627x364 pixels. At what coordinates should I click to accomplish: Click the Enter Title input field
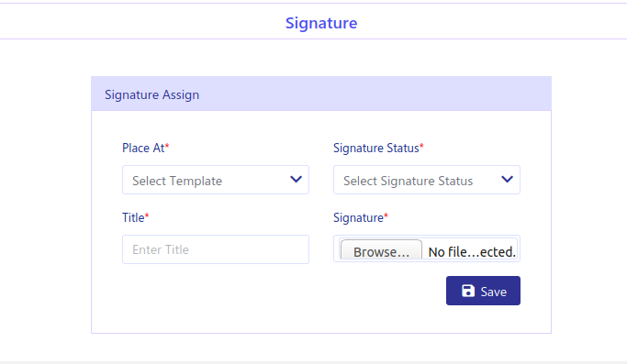(x=216, y=249)
